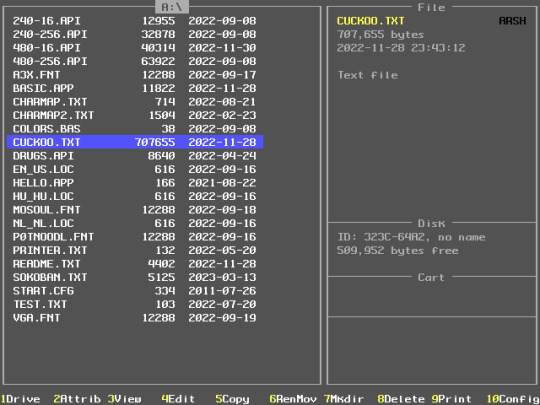This screenshot has height=405, width=540.
Task: Click size 63922 of 480-256.API
Action: [x=158, y=61]
